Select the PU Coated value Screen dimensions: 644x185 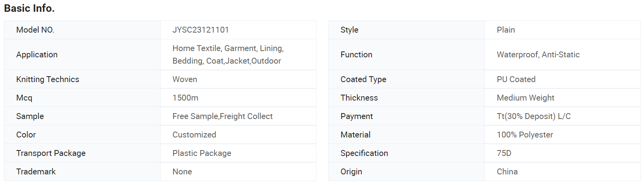pyautogui.click(x=516, y=79)
